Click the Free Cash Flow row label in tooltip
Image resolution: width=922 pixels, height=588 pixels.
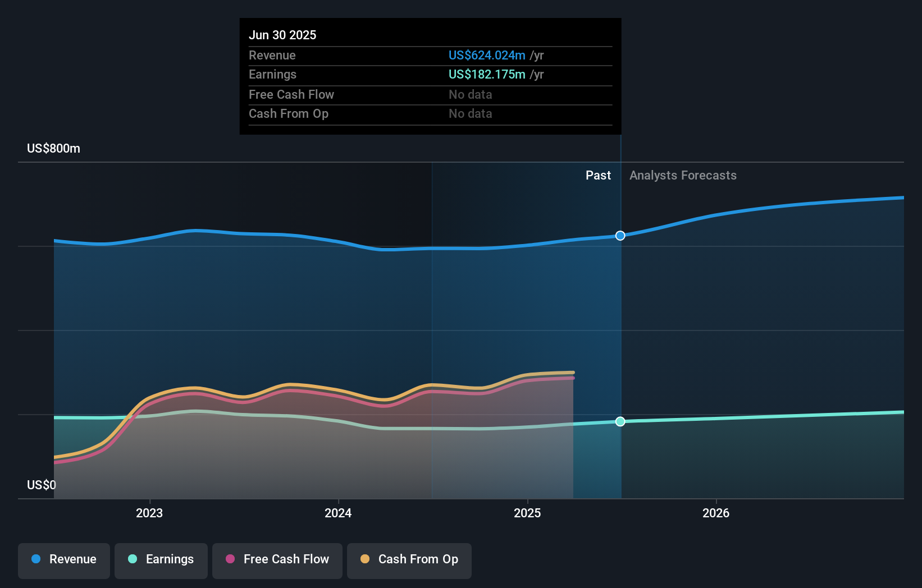coord(291,95)
